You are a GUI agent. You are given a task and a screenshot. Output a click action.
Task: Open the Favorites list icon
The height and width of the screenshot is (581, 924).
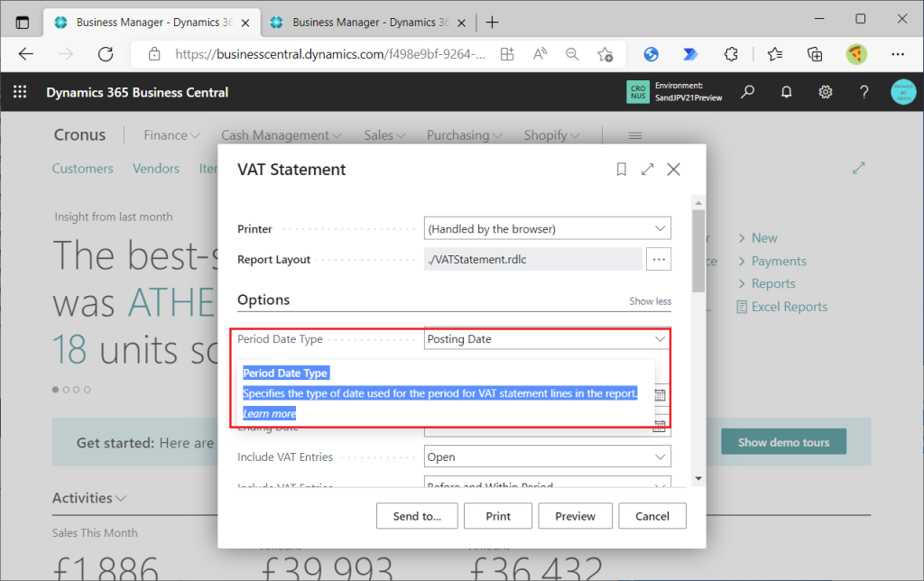(775, 54)
